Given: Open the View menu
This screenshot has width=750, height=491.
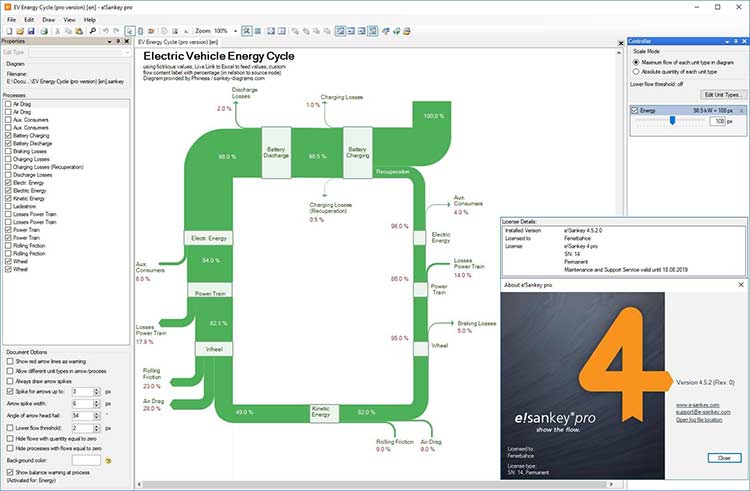Looking at the screenshot, I should point(69,19).
